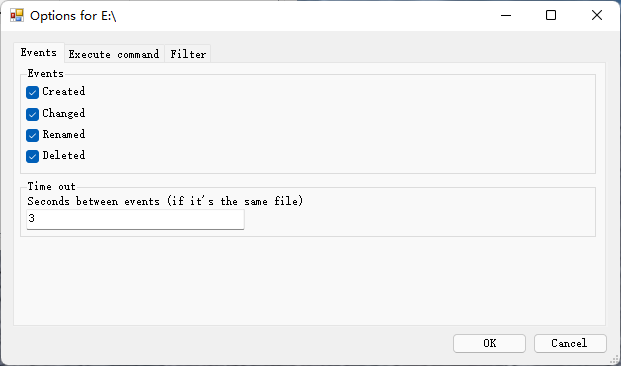Disable the Renamed event checkbox

click(x=32, y=135)
